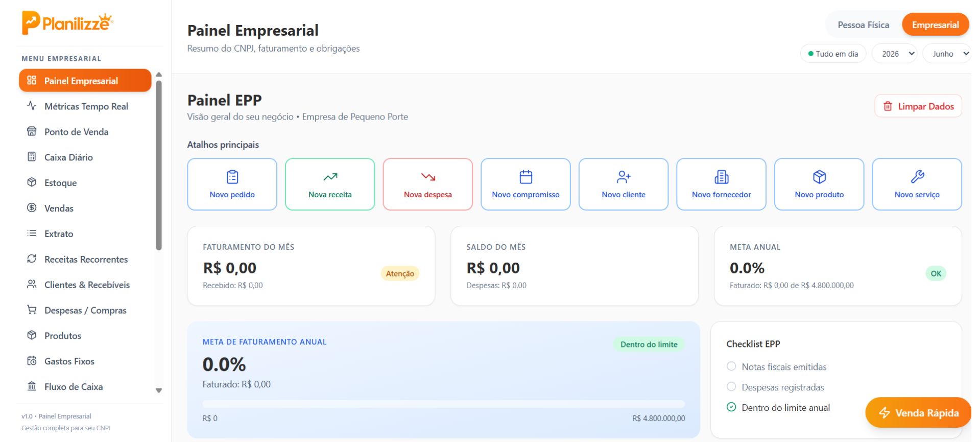Click the Novo pedido clipboard icon
The width and height of the screenshot is (980, 442).
click(x=232, y=177)
